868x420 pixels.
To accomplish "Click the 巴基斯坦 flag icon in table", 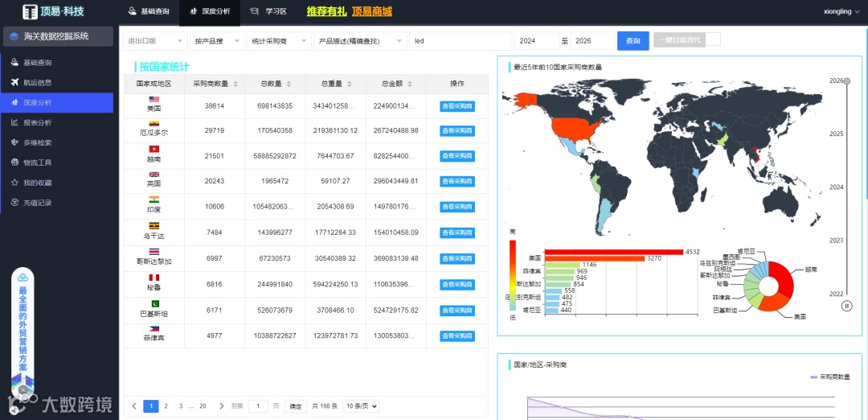I will [x=154, y=303].
